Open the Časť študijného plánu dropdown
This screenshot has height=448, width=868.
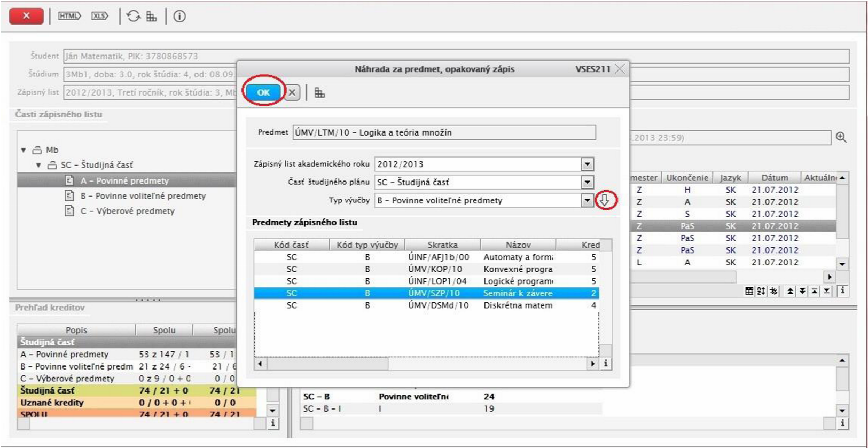587,183
